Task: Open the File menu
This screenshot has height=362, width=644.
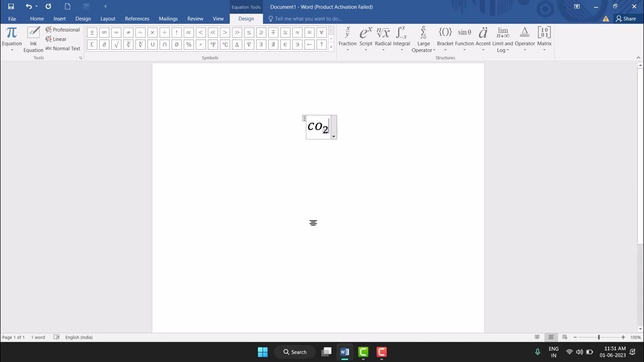Action: (12, 19)
